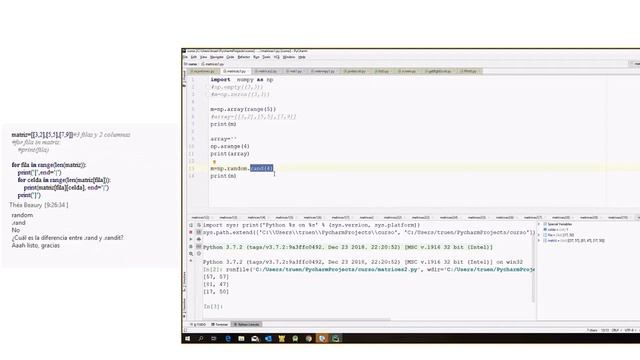Viewport: 640px width, 360px height.
Task: Click the 'Aaah listo, gracias' chat message
Action: [36, 245]
